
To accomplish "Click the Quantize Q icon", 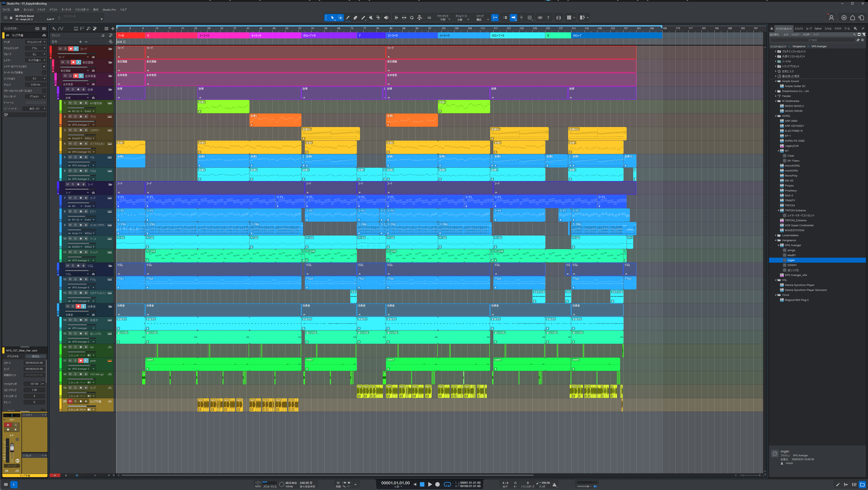I will click(x=412, y=18).
